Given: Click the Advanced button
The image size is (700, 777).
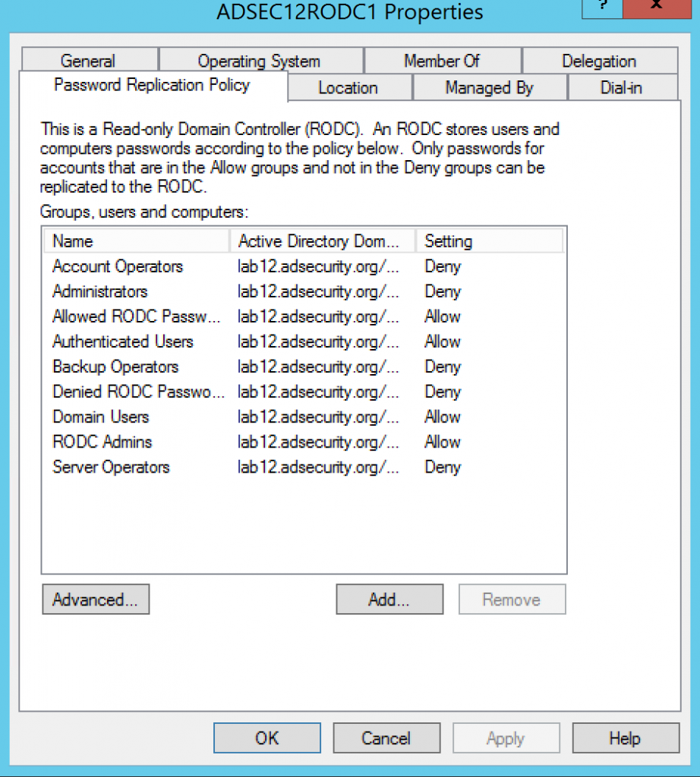Looking at the screenshot, I should [x=96, y=599].
